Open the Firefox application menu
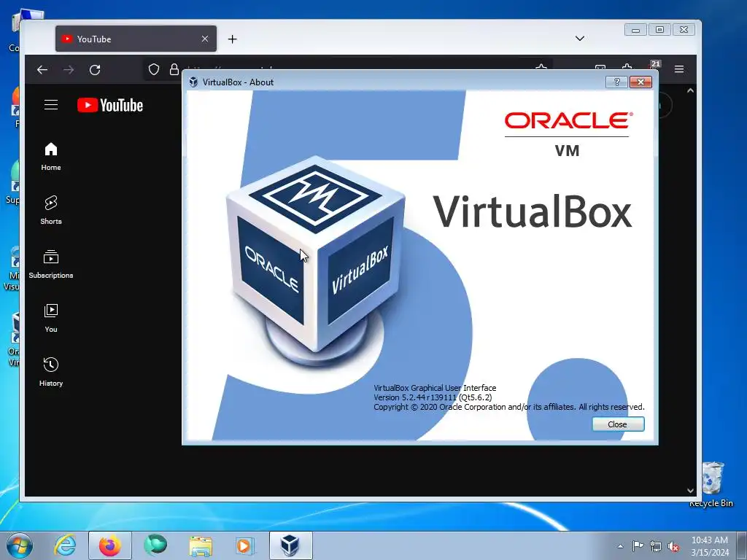Viewport: 747px width, 560px height. pos(679,69)
